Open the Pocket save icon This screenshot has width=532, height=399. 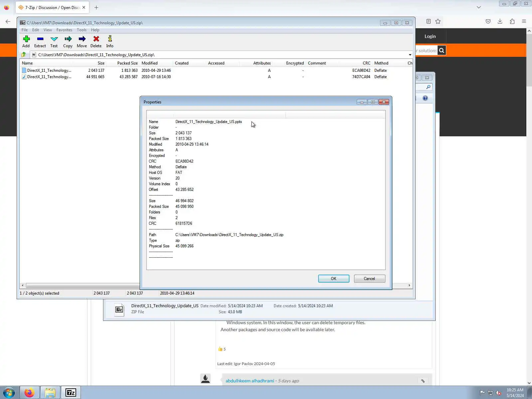point(488,21)
